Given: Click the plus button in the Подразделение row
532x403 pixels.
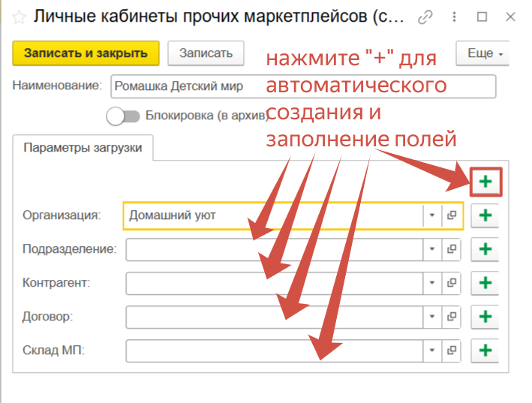Looking at the screenshot, I should point(485,249).
